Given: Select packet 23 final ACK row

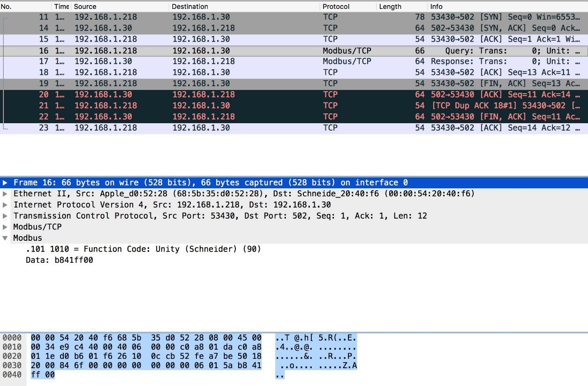Looking at the screenshot, I should [294, 128].
